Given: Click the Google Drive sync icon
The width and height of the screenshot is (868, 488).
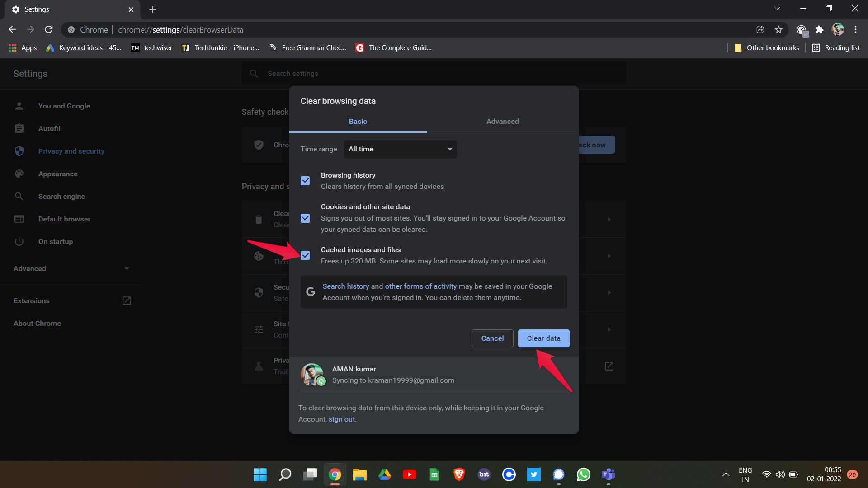Looking at the screenshot, I should pos(384,474).
